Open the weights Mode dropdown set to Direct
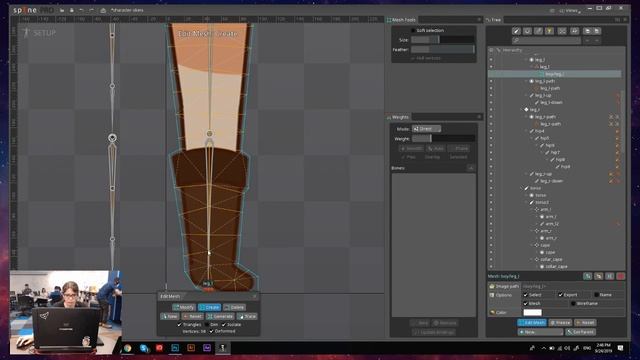640x360 pixels. pyautogui.click(x=426, y=129)
